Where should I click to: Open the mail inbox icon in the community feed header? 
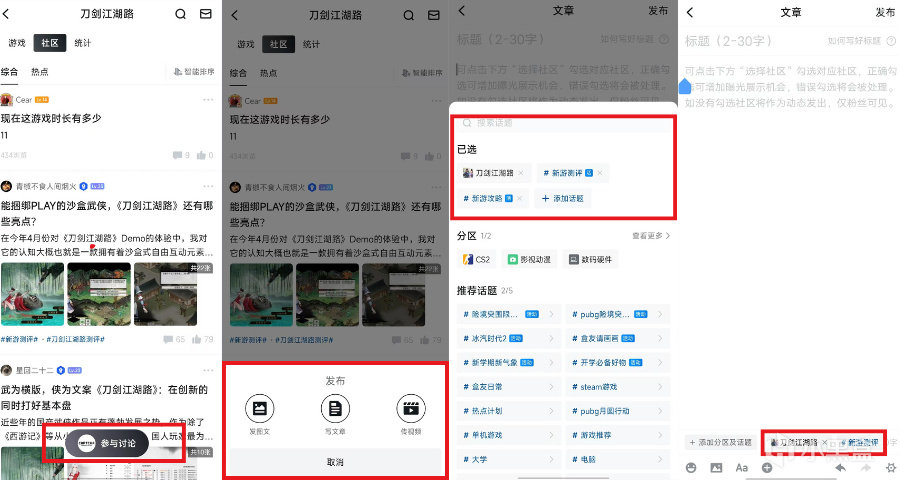[x=205, y=14]
